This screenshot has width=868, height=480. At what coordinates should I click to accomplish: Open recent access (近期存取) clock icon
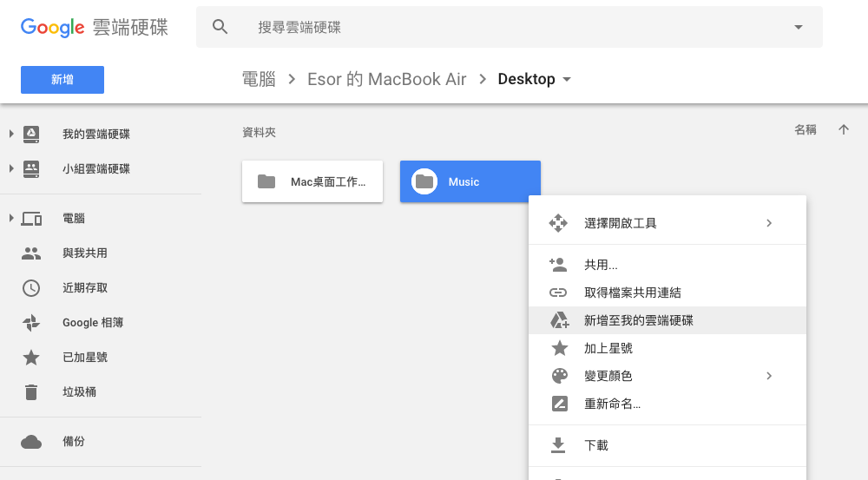[31, 288]
